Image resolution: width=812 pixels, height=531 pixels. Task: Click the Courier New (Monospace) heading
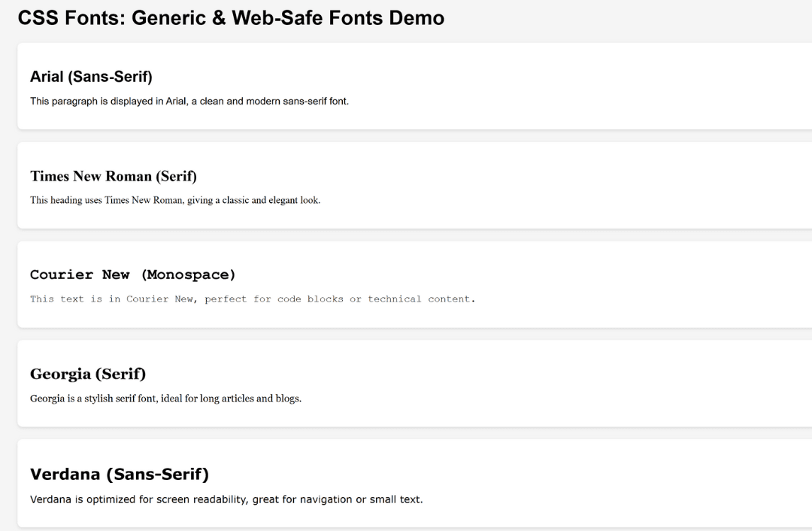click(132, 275)
